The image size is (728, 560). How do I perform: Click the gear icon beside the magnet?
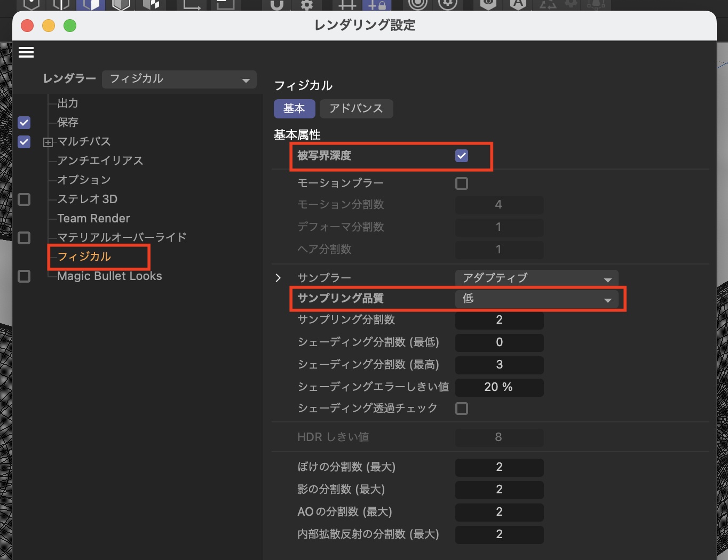pyautogui.click(x=306, y=5)
